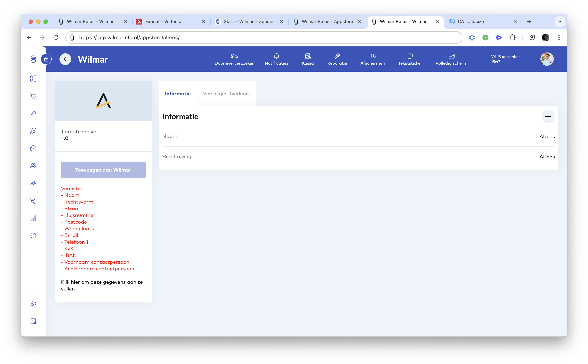The image size is (588, 364).
Task: Open the customers people icon in sidebar
Action: point(33,166)
